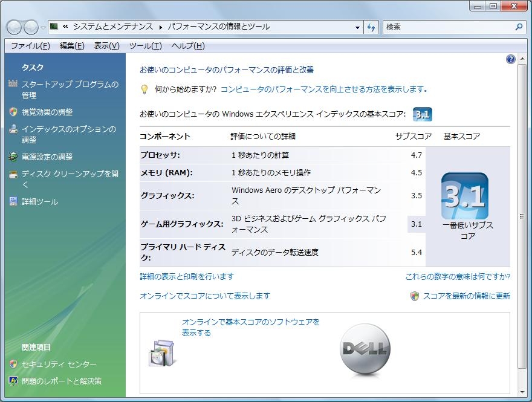Click the Dell logo button
This screenshot has height=402, width=532.
365,349
